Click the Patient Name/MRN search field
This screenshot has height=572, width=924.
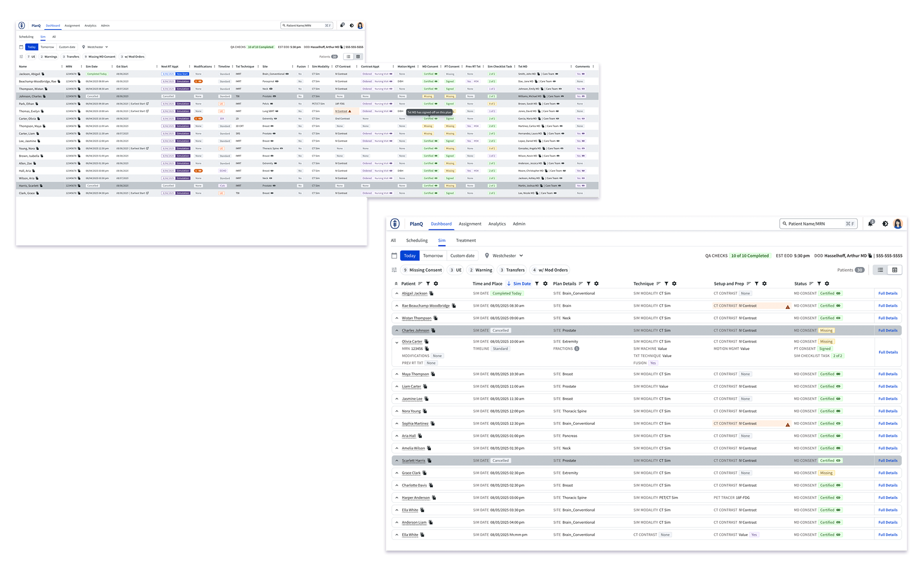[814, 223]
